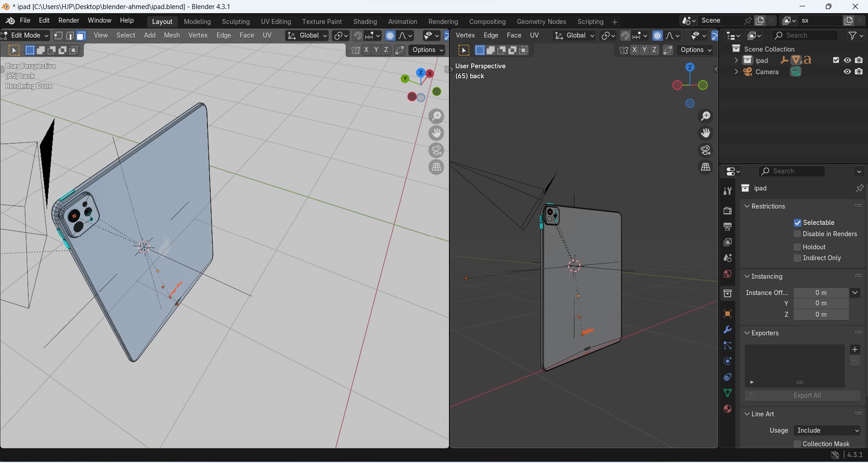Select Edge select mode in left viewport header
Screen dimensions: 868x463
pyautogui.click(x=70, y=36)
